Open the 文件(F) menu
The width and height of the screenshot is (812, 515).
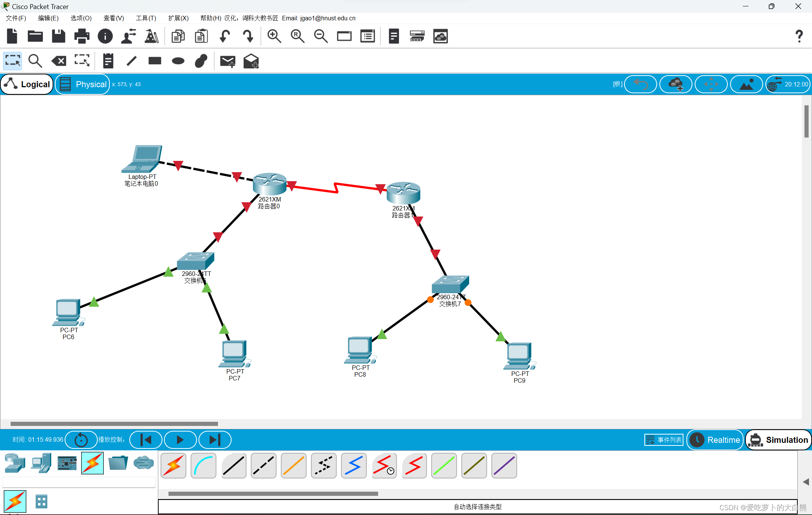pos(16,18)
